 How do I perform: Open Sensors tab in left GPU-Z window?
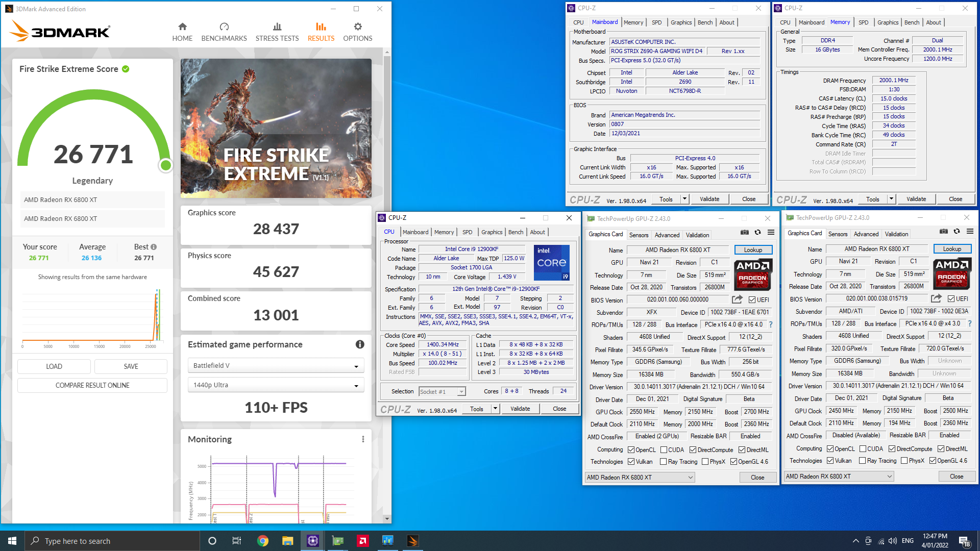[x=639, y=235]
